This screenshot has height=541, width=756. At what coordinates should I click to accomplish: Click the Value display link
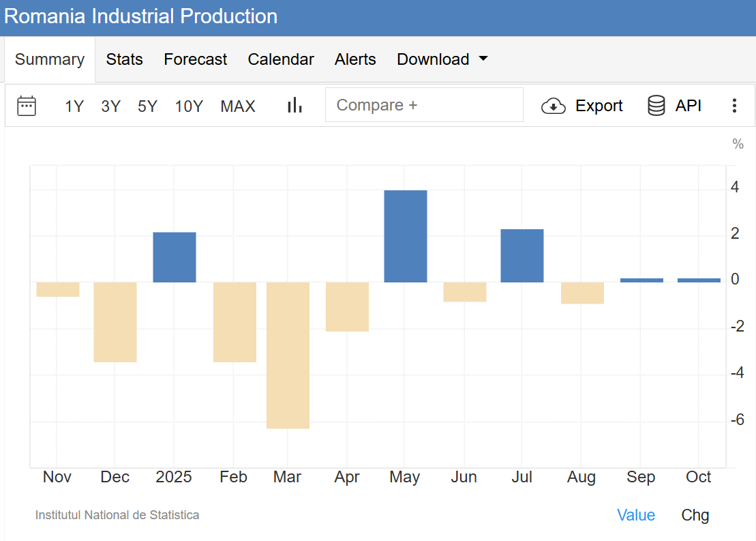[635, 515]
